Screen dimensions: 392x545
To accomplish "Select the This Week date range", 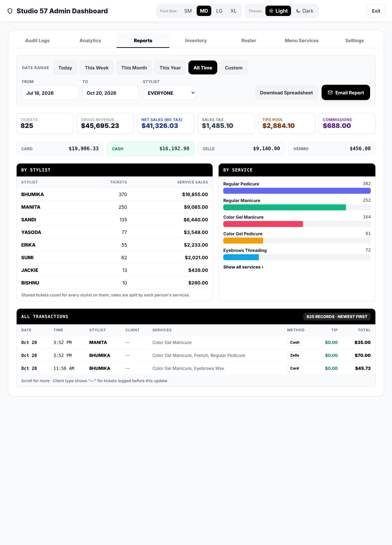I will pyautogui.click(x=97, y=67).
